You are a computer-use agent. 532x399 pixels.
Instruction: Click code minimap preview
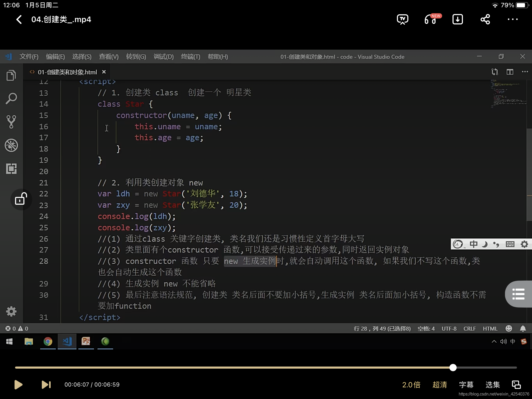(x=508, y=94)
